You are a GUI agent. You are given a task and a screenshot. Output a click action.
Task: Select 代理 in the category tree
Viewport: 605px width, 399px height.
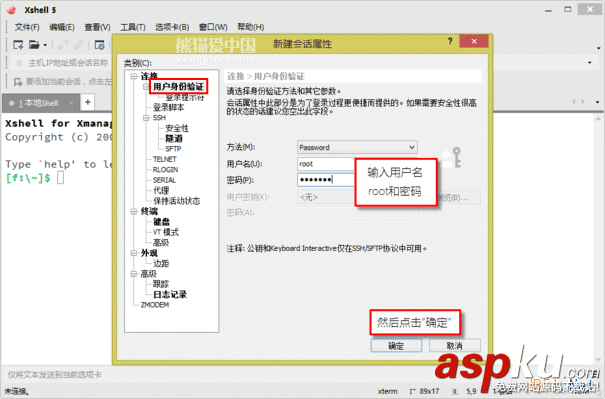click(161, 191)
